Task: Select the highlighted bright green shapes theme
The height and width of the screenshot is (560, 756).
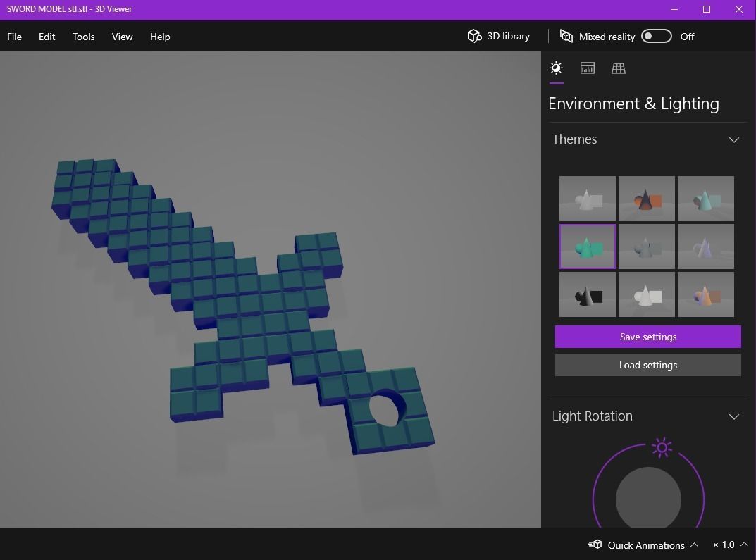Action: click(x=587, y=247)
